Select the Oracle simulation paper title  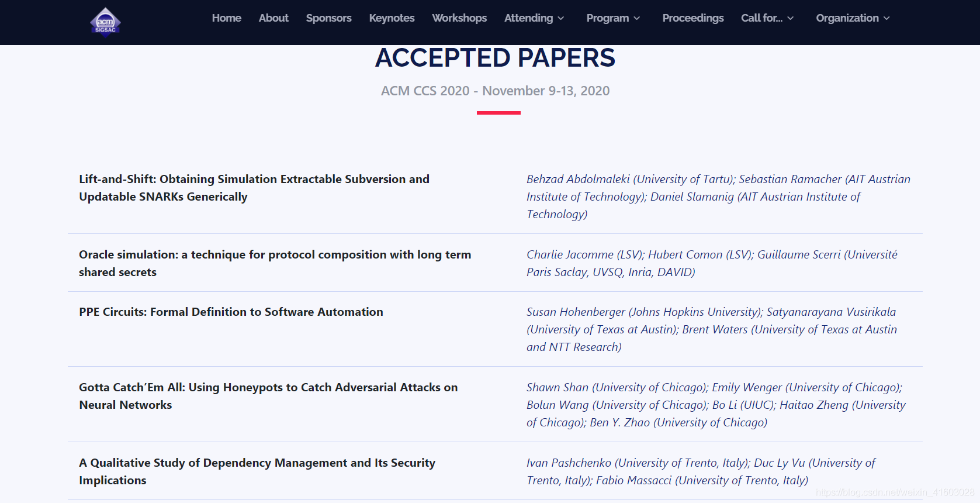pos(275,263)
